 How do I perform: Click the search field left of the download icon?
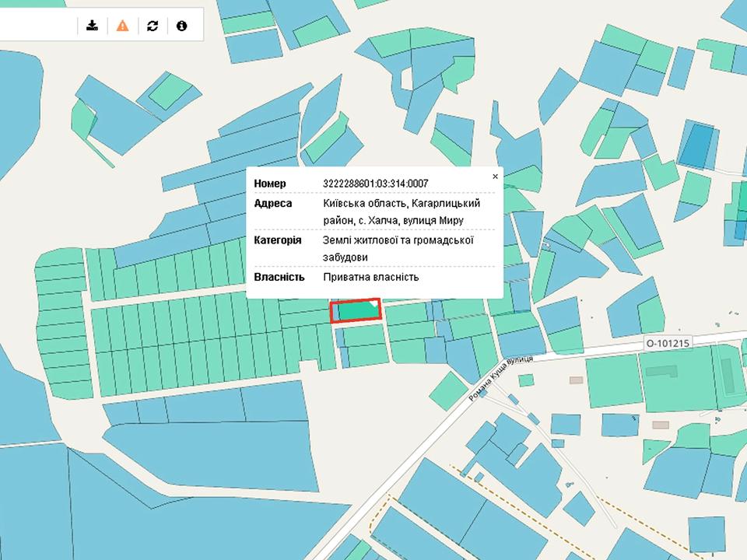[x=35, y=26]
